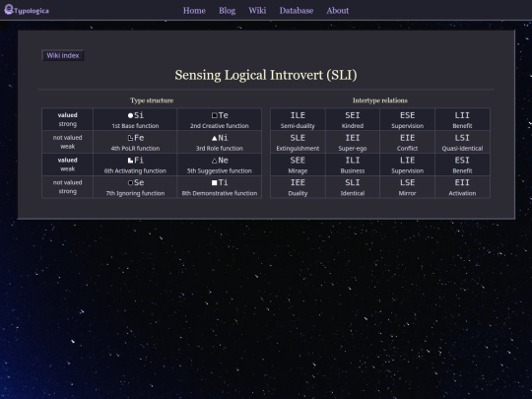Click the '4th PoLR function' label

(x=135, y=148)
